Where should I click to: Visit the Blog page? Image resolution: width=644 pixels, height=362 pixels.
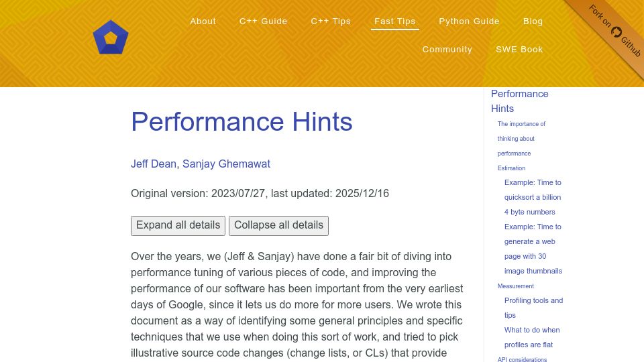click(x=533, y=21)
